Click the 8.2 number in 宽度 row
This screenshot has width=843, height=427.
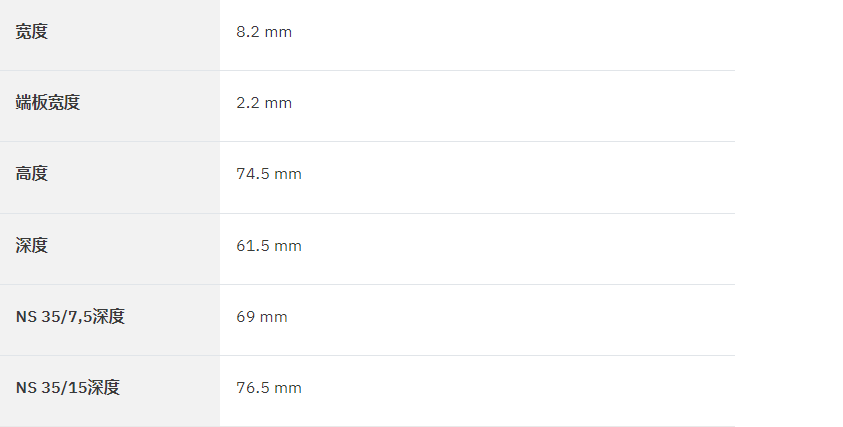[x=248, y=32]
